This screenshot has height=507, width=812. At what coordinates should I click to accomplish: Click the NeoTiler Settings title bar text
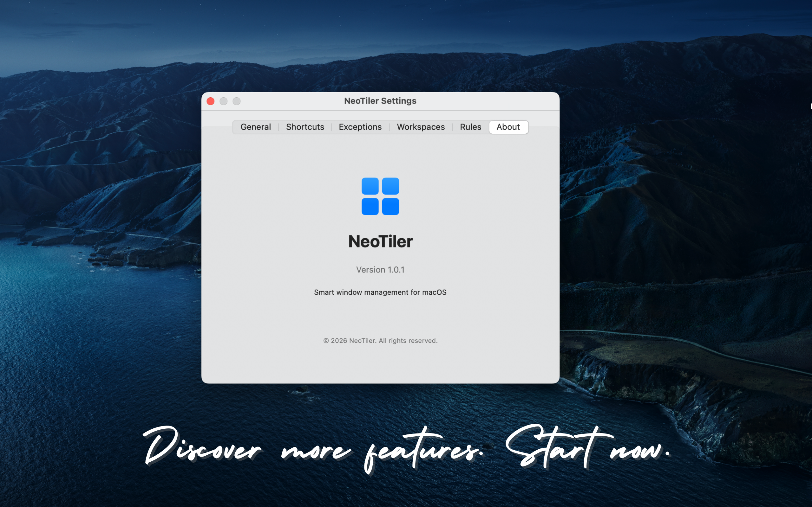[x=380, y=100]
